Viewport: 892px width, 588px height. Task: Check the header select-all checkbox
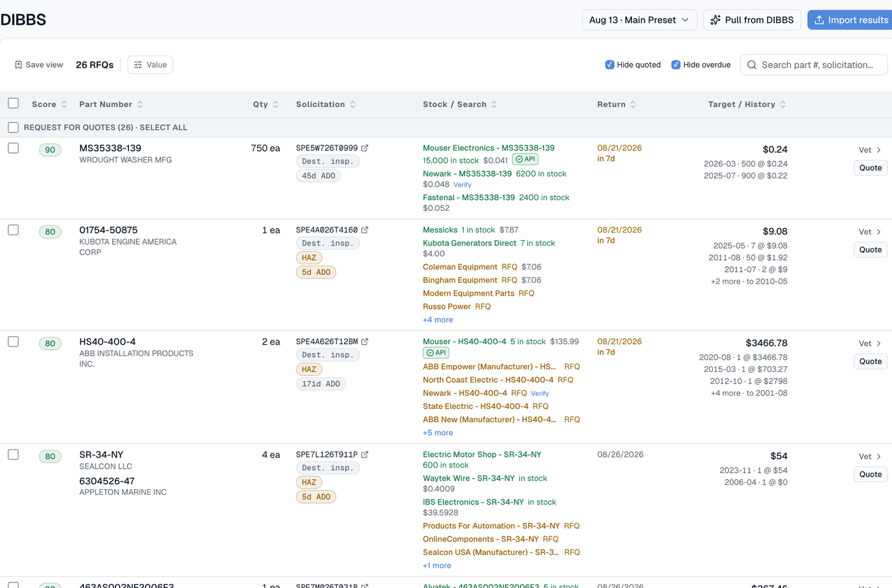click(x=13, y=103)
